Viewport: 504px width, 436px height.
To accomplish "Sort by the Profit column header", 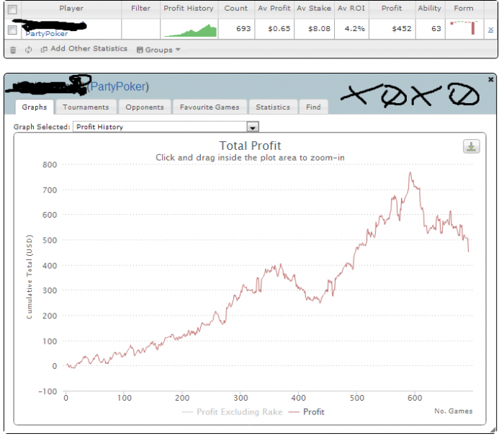I will tap(392, 9).
